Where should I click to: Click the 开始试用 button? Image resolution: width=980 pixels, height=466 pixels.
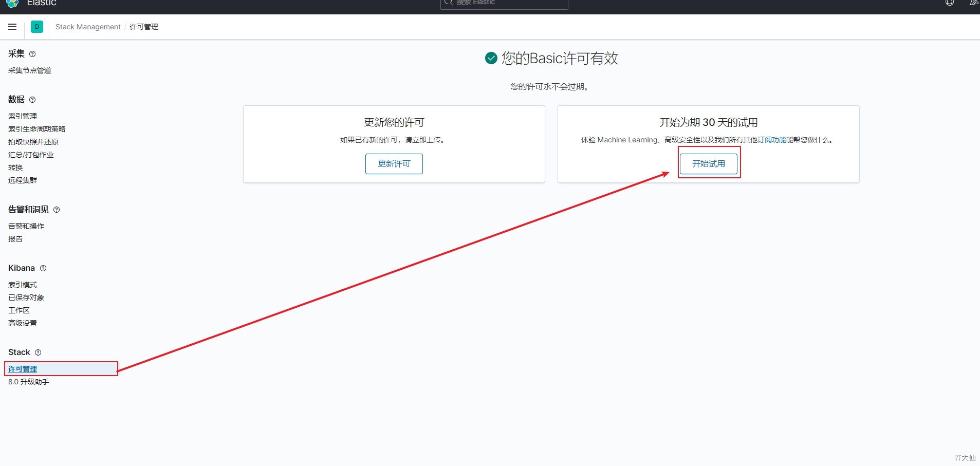tap(709, 164)
